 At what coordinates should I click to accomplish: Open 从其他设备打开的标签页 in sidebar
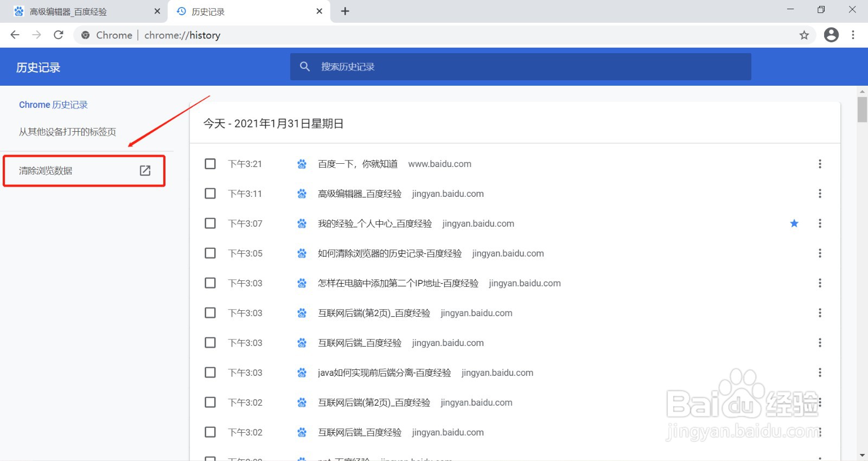coord(67,132)
